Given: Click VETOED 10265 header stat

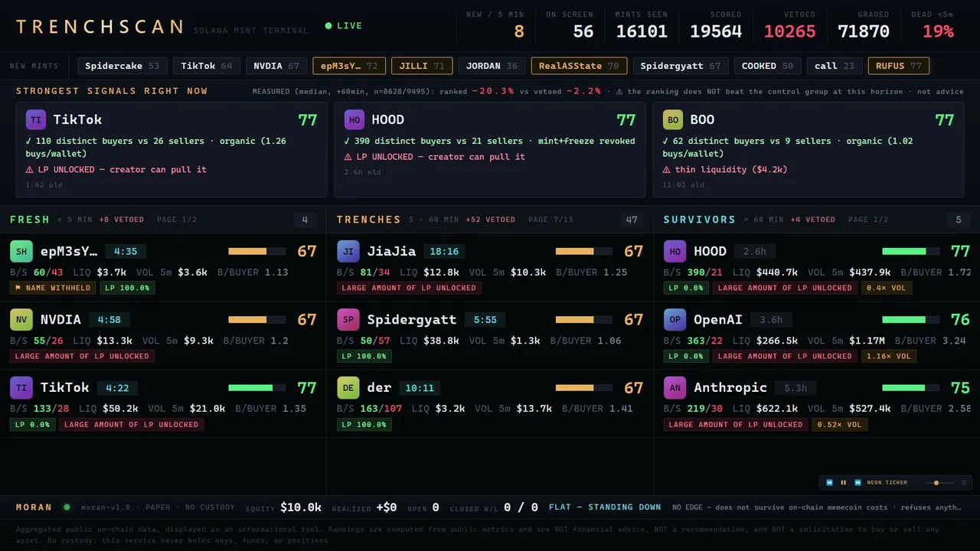Looking at the screenshot, I should [790, 24].
